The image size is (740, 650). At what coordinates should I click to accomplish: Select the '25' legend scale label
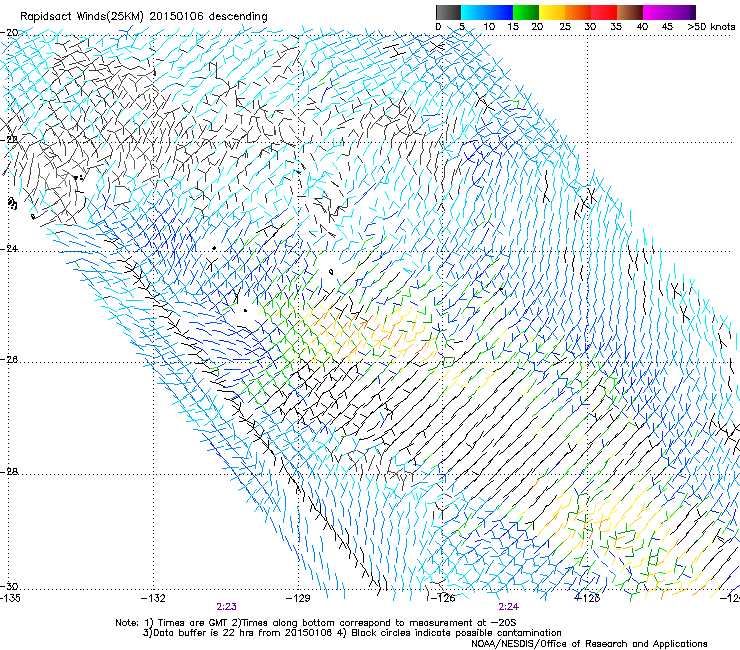pos(565,27)
